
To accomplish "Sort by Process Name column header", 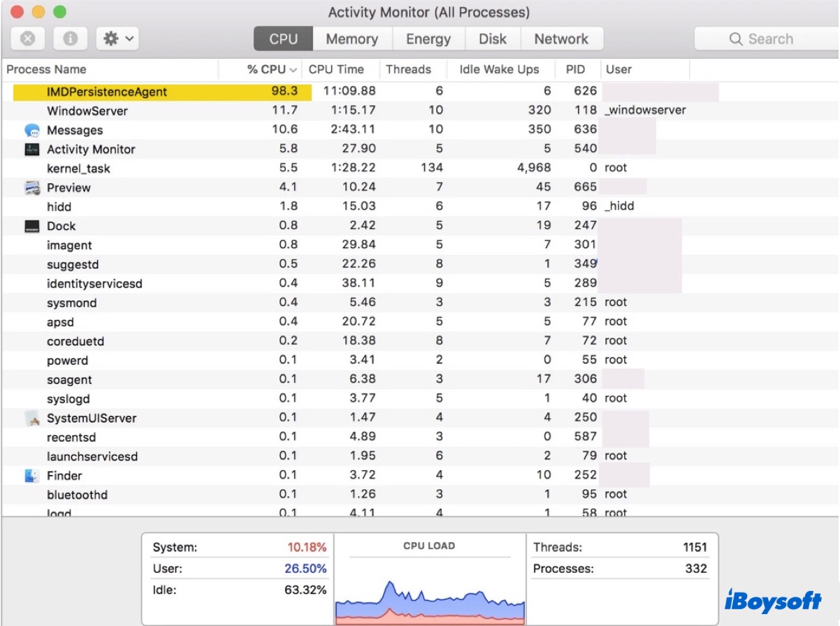I will click(46, 69).
